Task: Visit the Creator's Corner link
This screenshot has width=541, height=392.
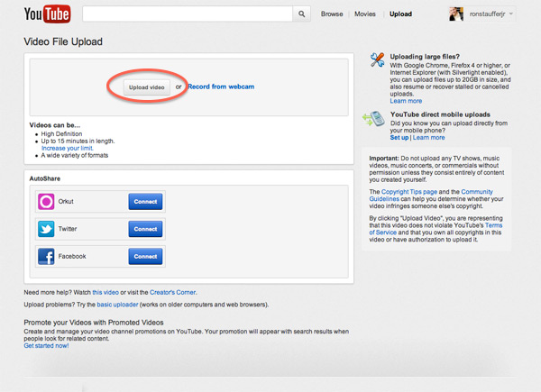Action: 172,292
